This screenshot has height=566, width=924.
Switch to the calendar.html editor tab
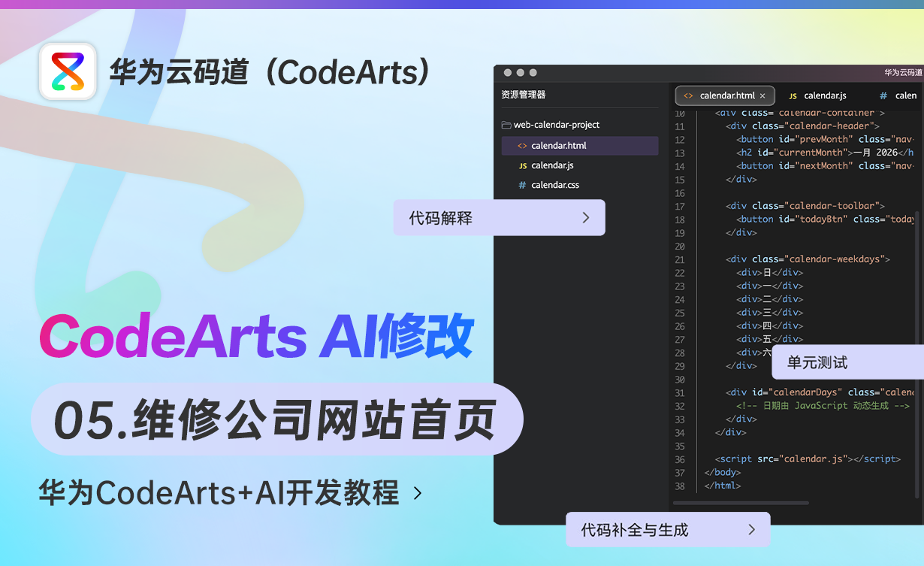tap(724, 95)
